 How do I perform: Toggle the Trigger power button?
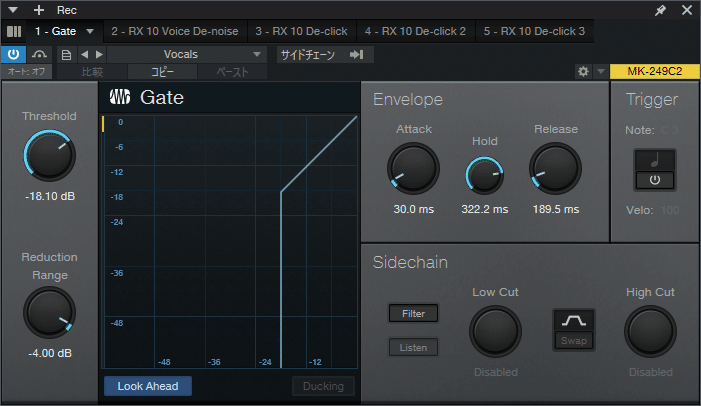coord(655,180)
